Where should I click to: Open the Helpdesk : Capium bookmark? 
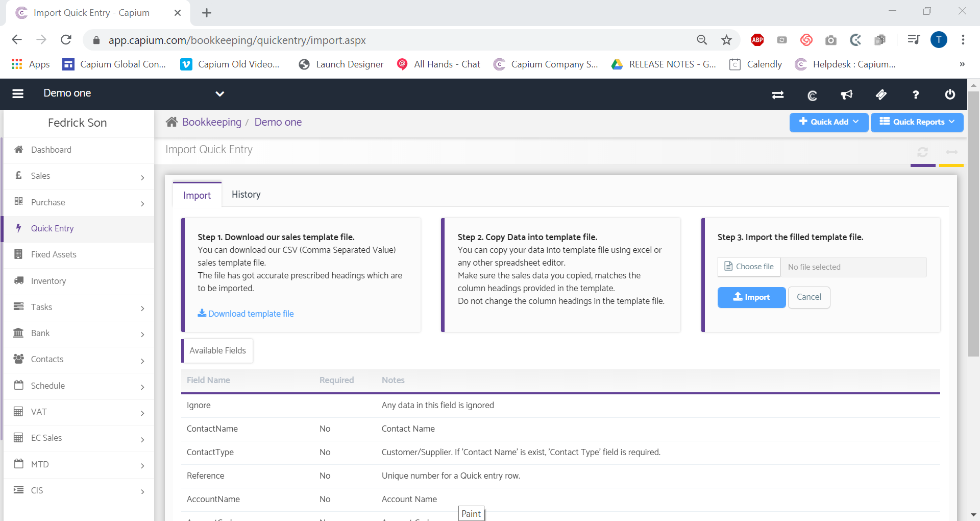point(845,64)
